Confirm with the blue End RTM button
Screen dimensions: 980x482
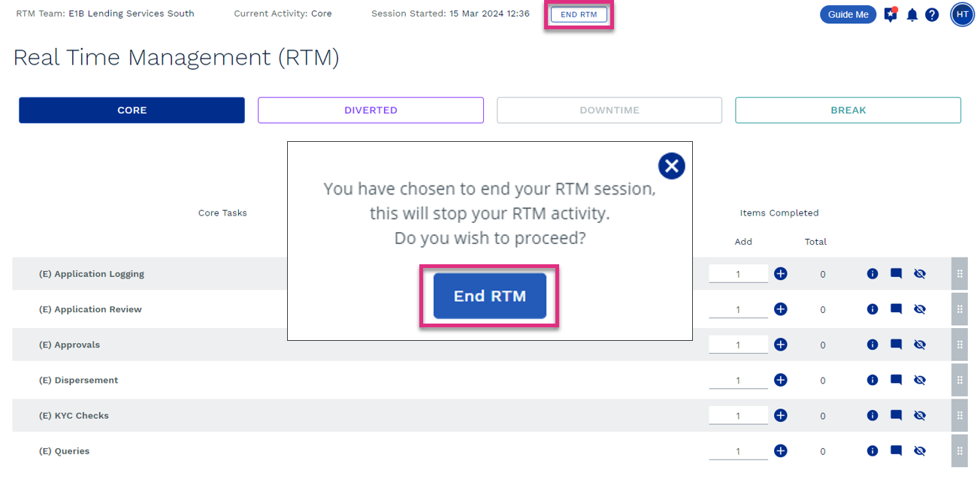click(x=490, y=296)
